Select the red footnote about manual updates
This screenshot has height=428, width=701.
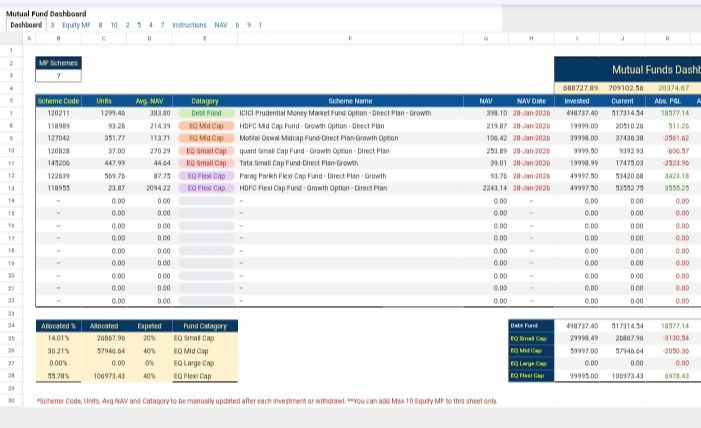coord(266,401)
